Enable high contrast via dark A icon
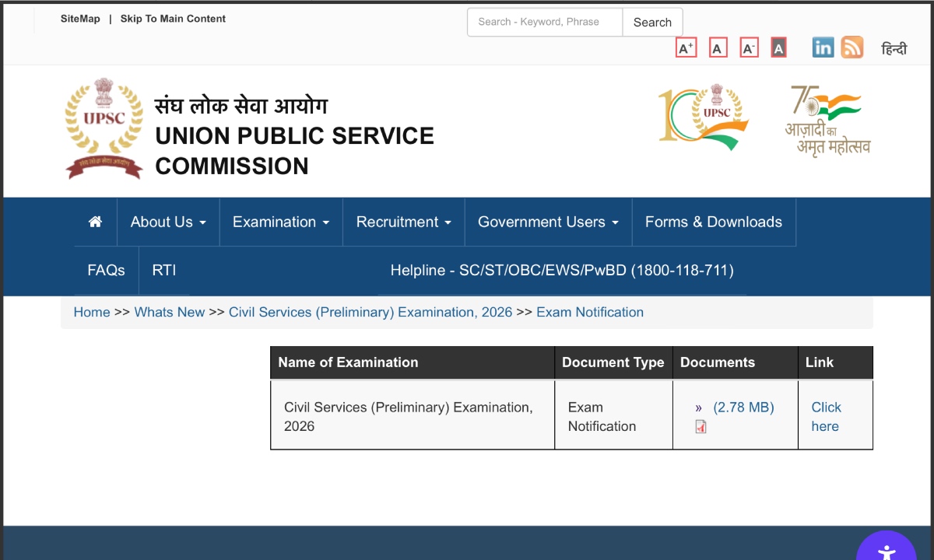Viewport: 934px width, 560px height. point(778,47)
